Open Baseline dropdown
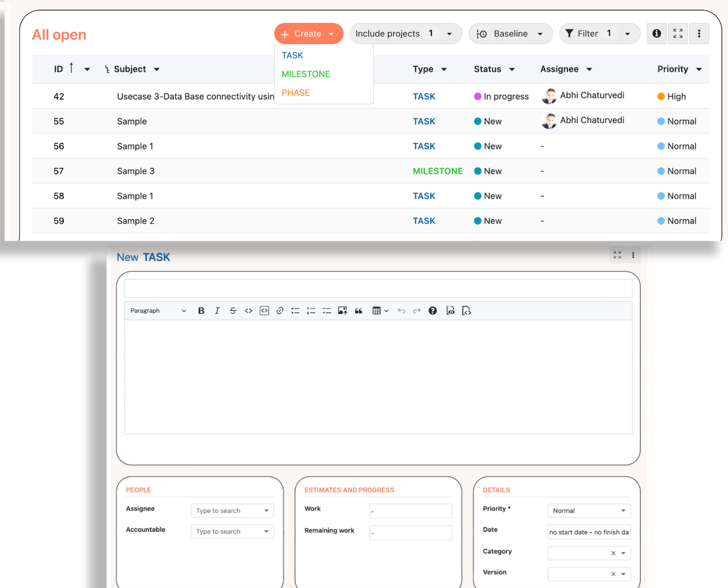The height and width of the screenshot is (588, 728). pos(511,34)
